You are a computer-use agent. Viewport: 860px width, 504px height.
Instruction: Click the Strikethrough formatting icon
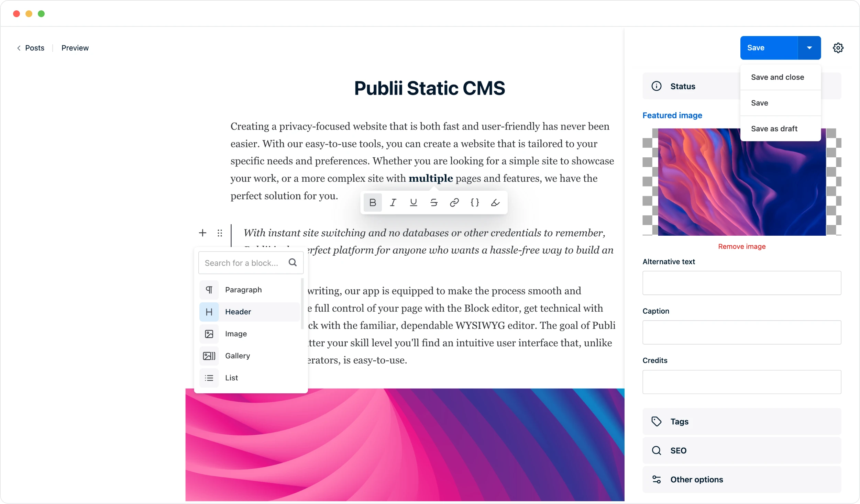click(x=434, y=202)
